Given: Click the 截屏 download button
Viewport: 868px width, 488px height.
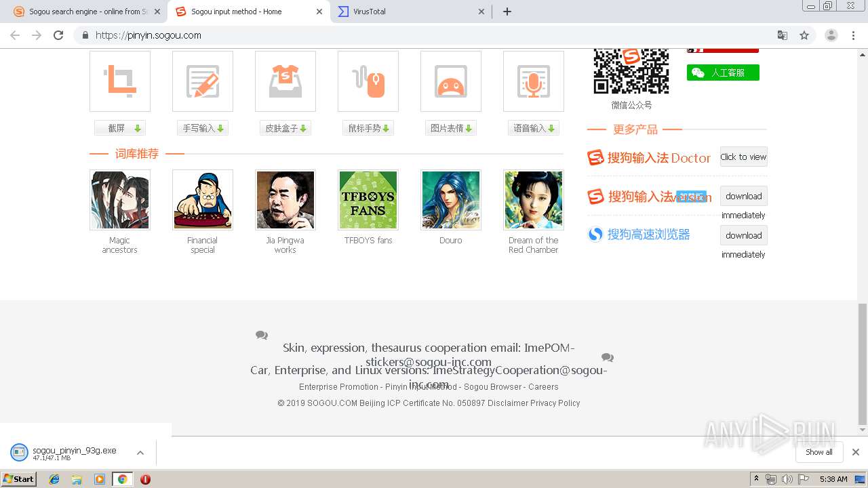Looking at the screenshot, I should tap(120, 128).
